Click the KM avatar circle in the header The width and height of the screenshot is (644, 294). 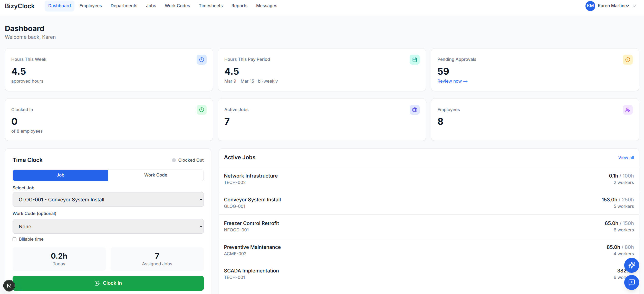[590, 6]
